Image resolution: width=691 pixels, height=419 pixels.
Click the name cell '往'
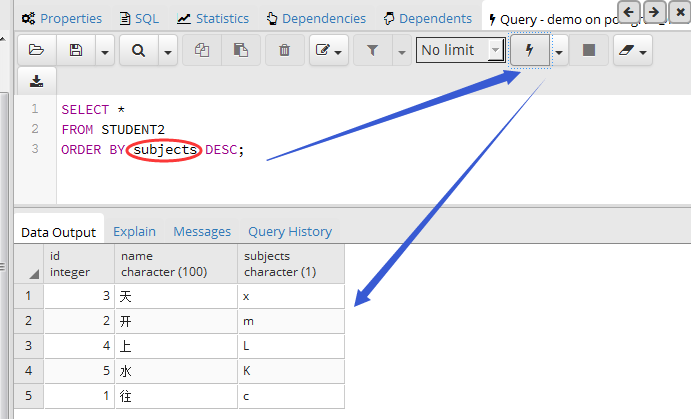click(176, 396)
